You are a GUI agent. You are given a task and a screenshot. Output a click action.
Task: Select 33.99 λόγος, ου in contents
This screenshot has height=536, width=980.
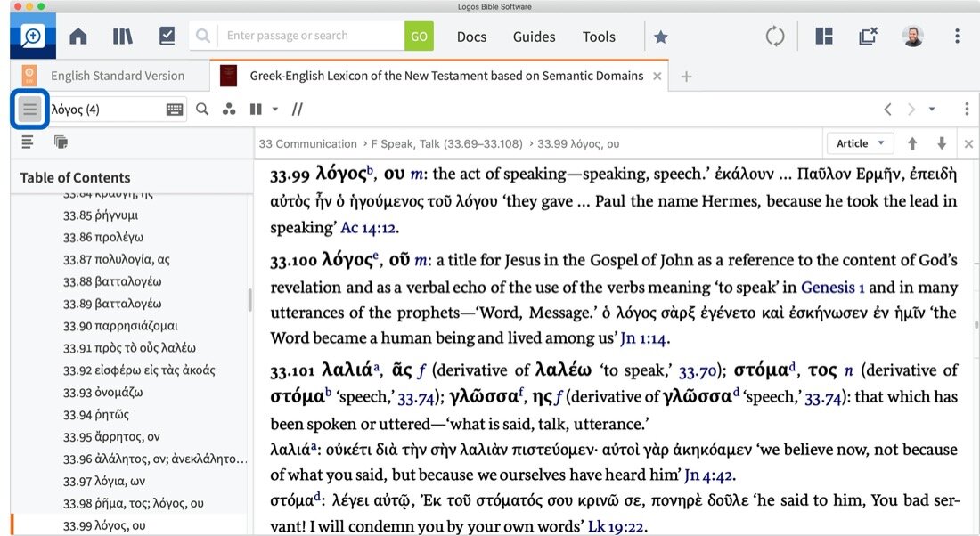103,525
